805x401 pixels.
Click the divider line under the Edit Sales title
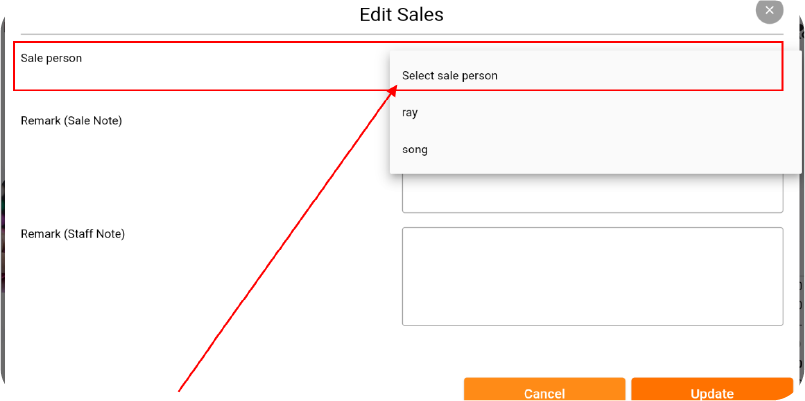click(402, 34)
